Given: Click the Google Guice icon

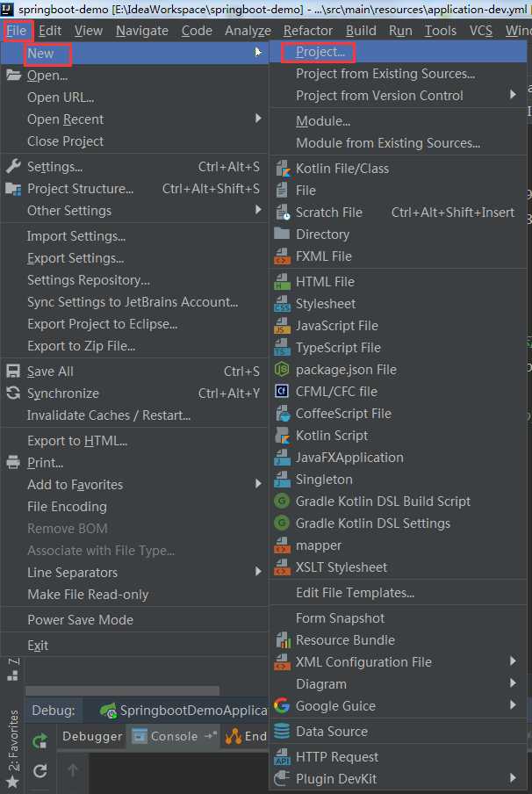Looking at the screenshot, I should point(282,706).
